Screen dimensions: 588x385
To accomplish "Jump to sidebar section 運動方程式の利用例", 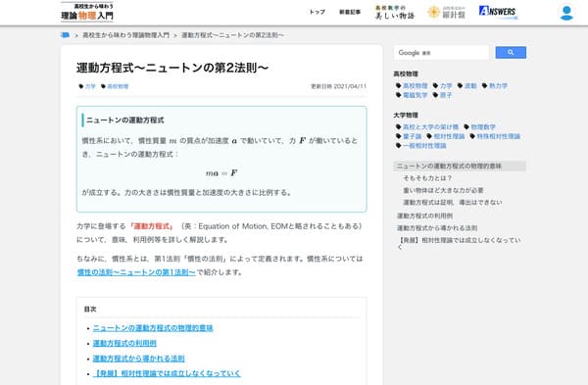I will 424,216.
